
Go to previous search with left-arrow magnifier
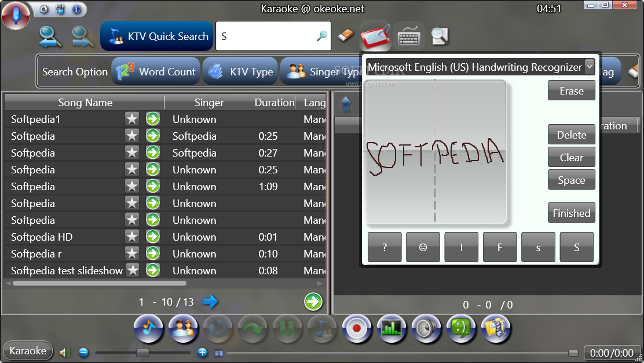click(x=50, y=37)
